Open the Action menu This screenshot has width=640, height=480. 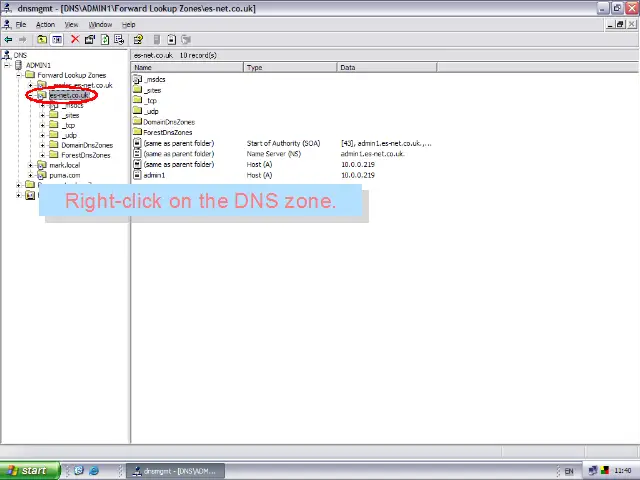(45, 24)
